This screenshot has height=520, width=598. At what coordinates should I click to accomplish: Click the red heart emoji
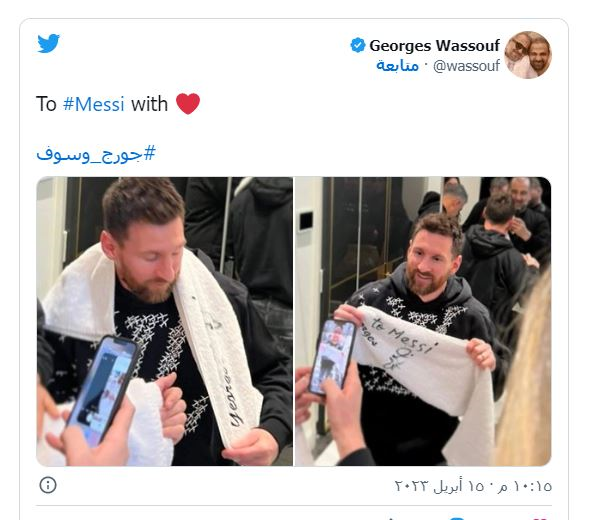point(188,103)
